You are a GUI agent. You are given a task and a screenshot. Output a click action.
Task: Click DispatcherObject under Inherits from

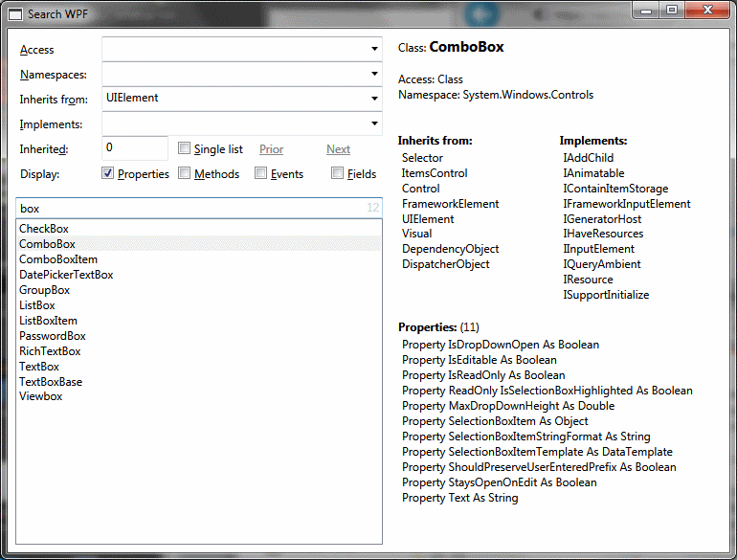click(446, 264)
